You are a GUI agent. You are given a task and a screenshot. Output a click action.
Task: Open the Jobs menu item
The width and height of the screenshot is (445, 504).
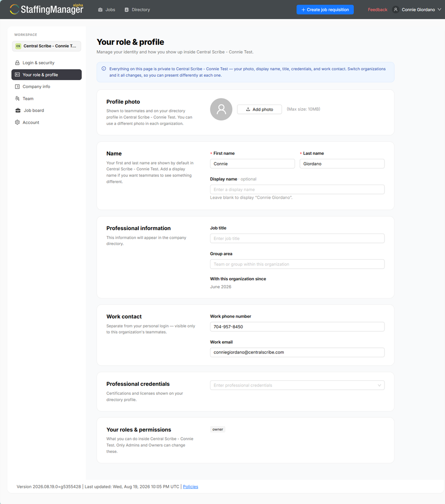point(107,10)
